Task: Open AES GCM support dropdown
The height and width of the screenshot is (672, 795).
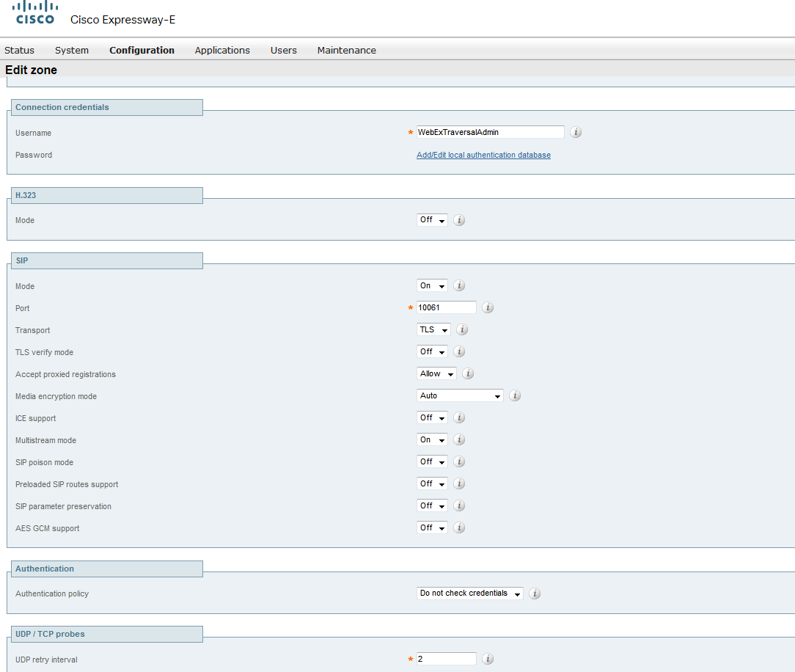Action: click(x=432, y=527)
